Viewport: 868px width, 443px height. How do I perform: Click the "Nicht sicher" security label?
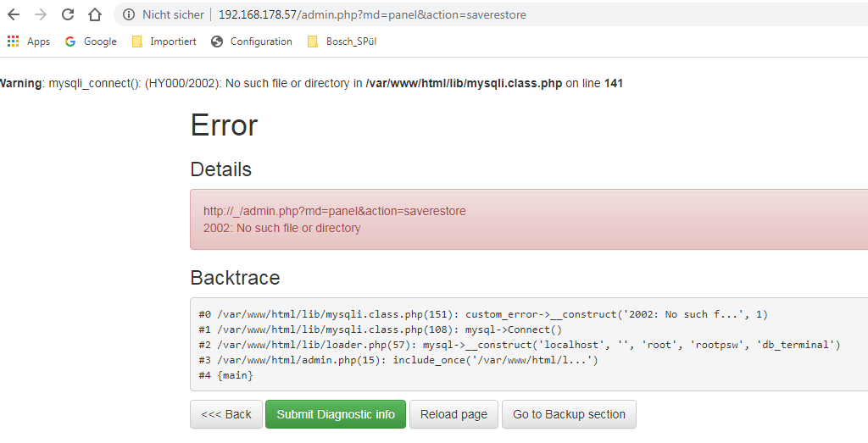click(173, 14)
